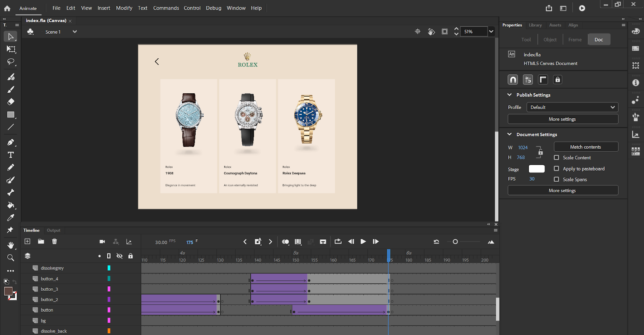Click the New Folder icon in timeline
The height and width of the screenshot is (335, 644).
click(x=41, y=241)
